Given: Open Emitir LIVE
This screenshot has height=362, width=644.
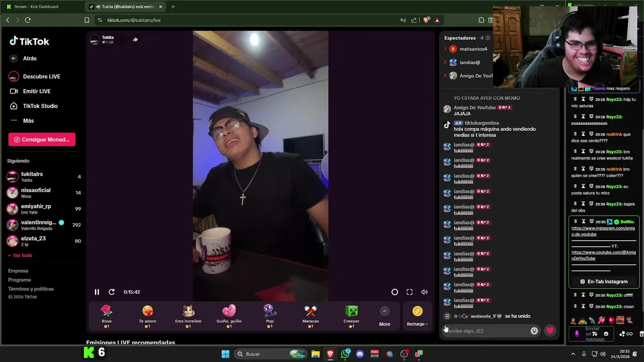Looking at the screenshot, I should [x=31, y=91].
